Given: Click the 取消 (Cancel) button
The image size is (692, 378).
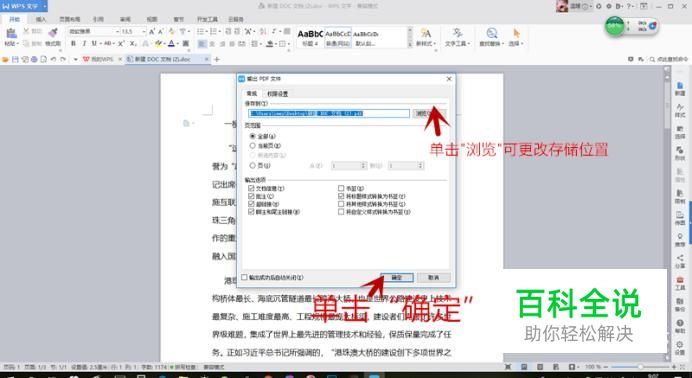Looking at the screenshot, I should [433, 277].
